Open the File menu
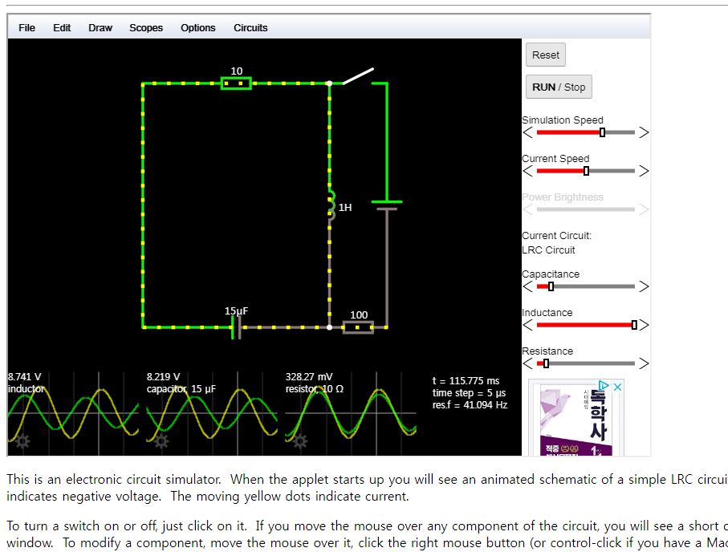The image size is (728, 560). click(x=27, y=28)
